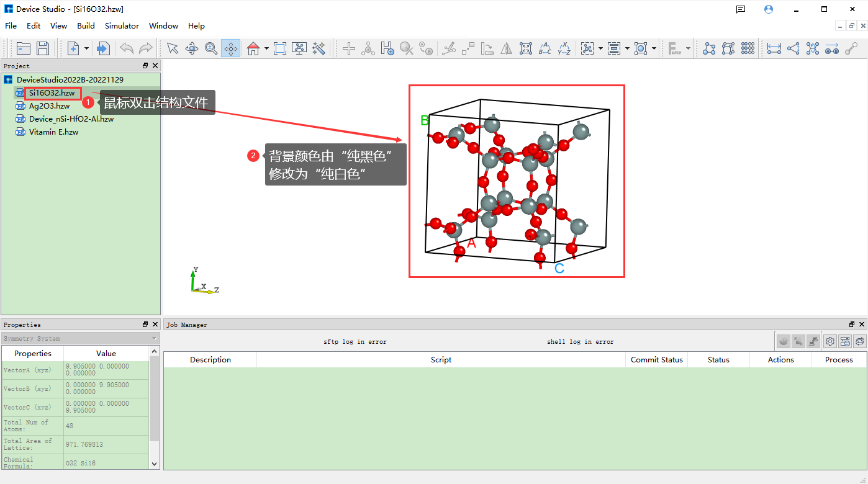This screenshot has height=484, width=868.
Task: Open the Symmetry System combo box
Action: click(80, 339)
